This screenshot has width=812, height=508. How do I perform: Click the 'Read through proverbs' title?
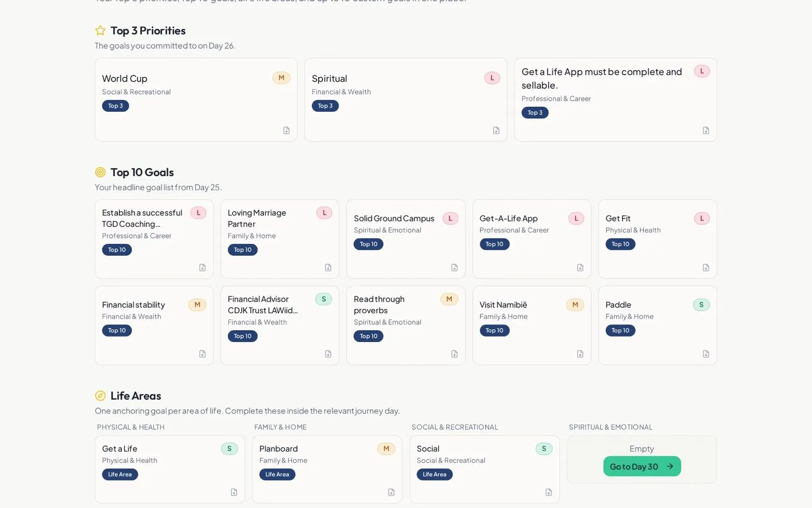[379, 305]
